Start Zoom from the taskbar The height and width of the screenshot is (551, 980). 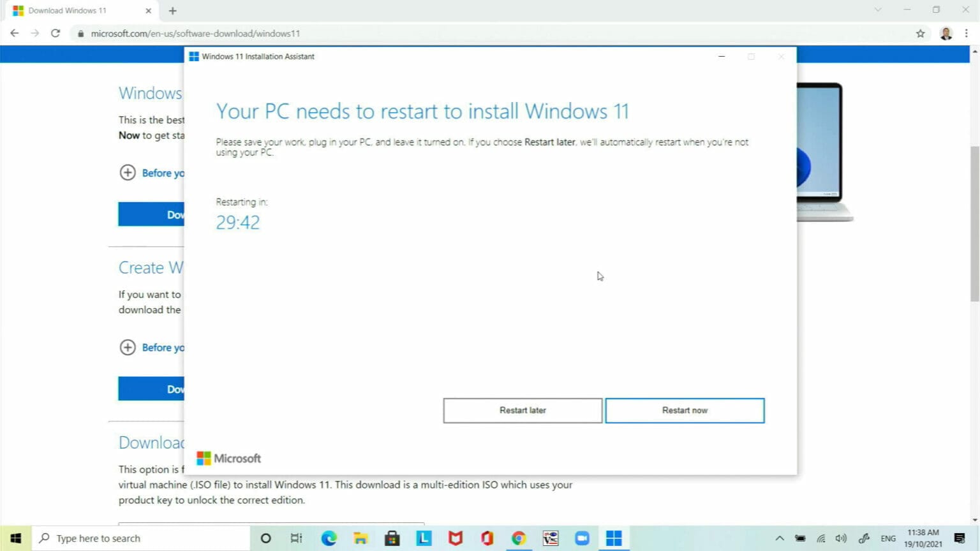pos(582,538)
